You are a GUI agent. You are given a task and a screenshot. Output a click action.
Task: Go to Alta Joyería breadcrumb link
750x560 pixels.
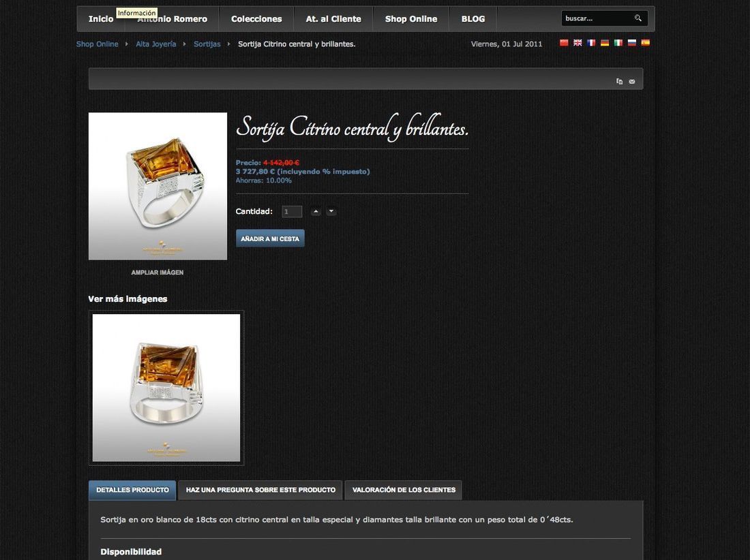pos(156,44)
